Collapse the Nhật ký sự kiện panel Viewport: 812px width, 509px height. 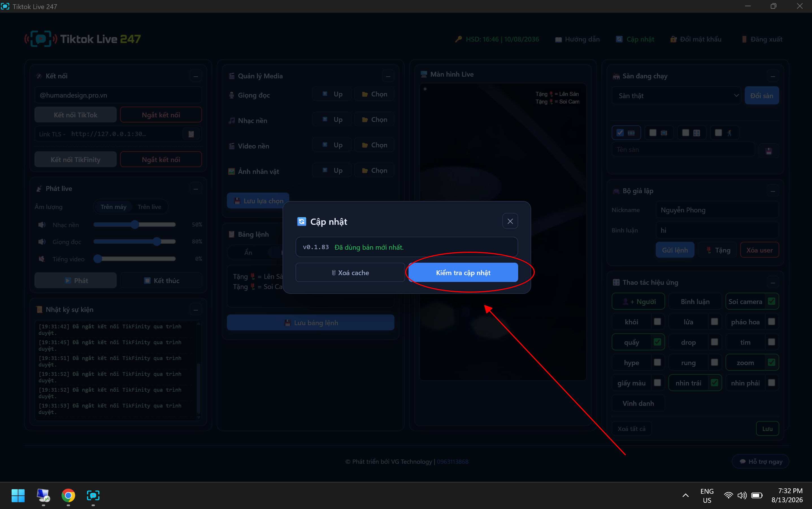(x=196, y=309)
